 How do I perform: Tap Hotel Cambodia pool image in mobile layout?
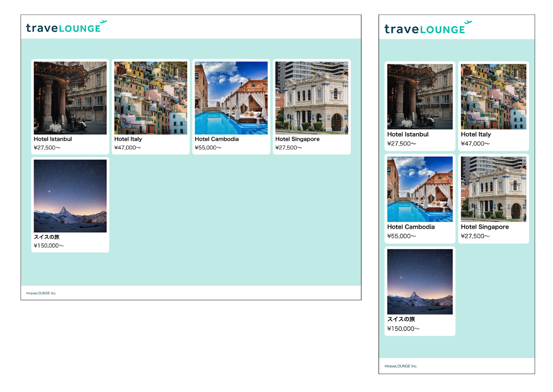click(x=420, y=189)
